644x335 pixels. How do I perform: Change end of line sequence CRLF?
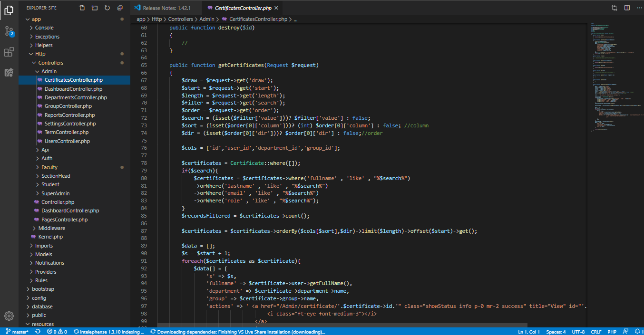[x=596, y=332]
